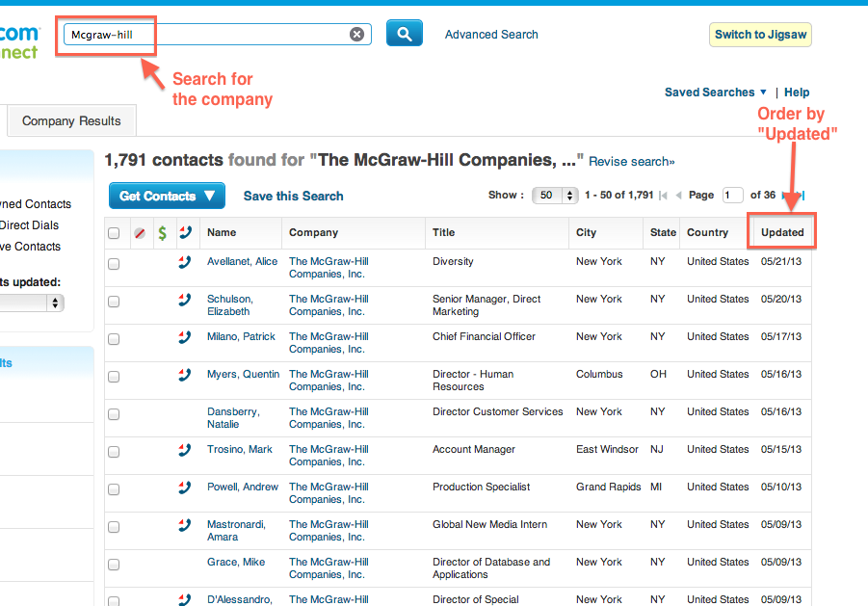Check the box for Dansberry, Natalie
Viewport: 868px width, 606px height.
coord(114,414)
